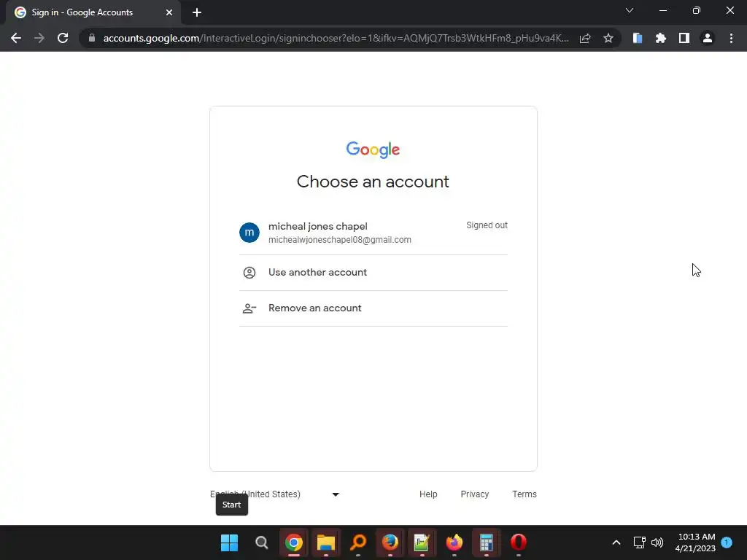The height and width of the screenshot is (560, 747).
Task: Open the second Firefox icon in taskbar
Action: click(x=454, y=542)
